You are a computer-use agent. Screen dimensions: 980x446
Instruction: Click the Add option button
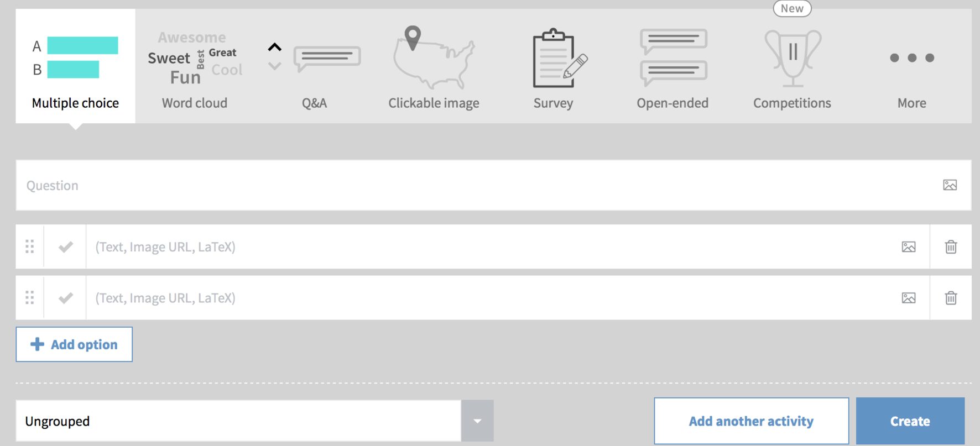[74, 344]
